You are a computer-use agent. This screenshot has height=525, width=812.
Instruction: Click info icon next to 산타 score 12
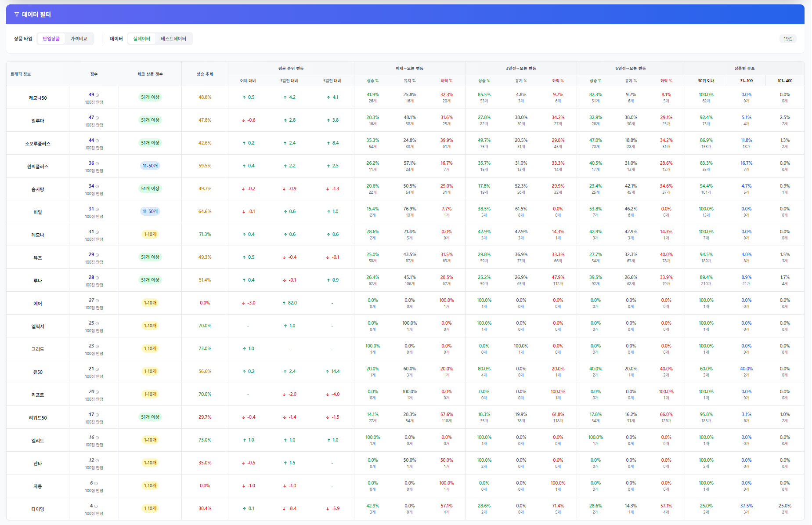(x=97, y=460)
